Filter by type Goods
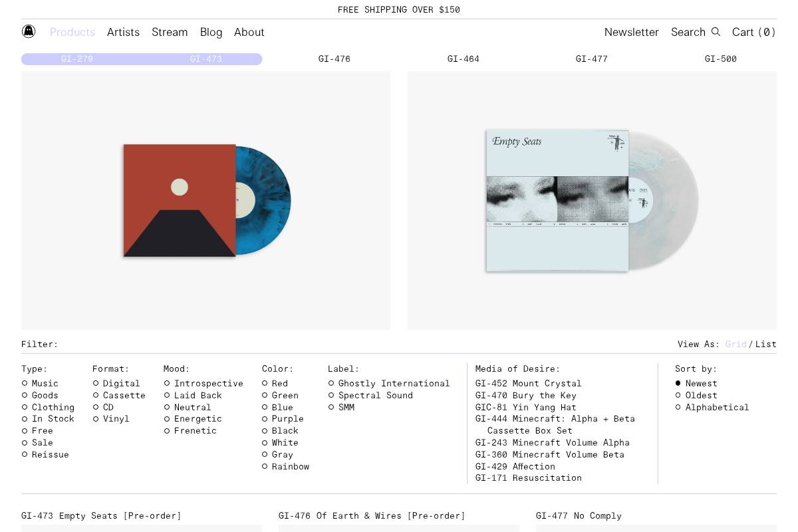 [40, 396]
